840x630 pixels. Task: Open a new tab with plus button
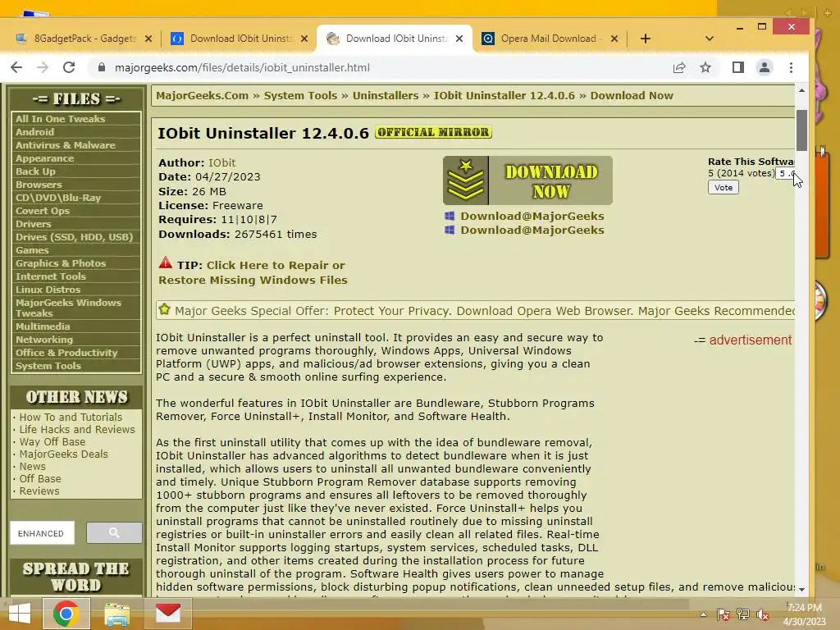click(x=646, y=39)
